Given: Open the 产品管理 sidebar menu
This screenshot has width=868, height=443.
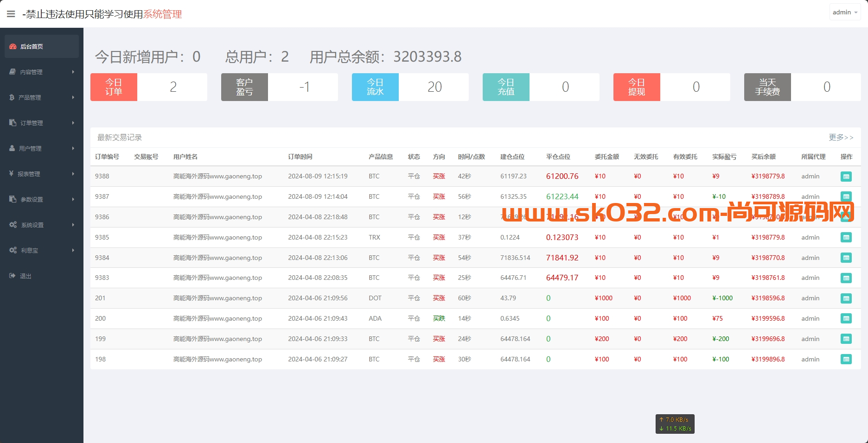Looking at the screenshot, I should [42, 97].
